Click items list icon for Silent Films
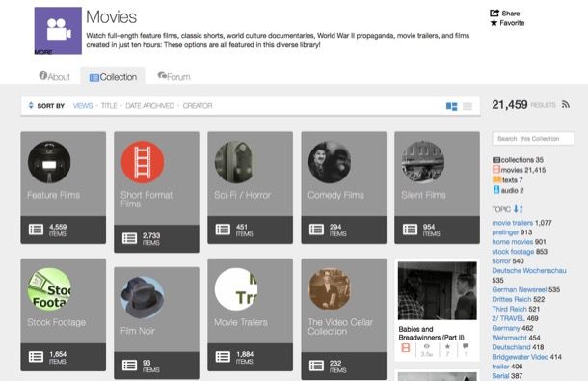The image size is (588, 381). [x=410, y=230]
